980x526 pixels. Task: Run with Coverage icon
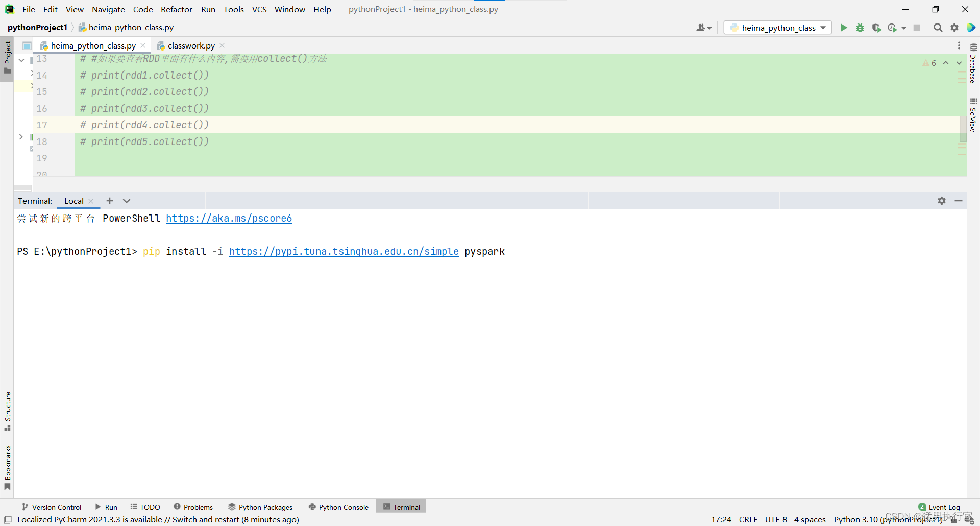pos(877,28)
